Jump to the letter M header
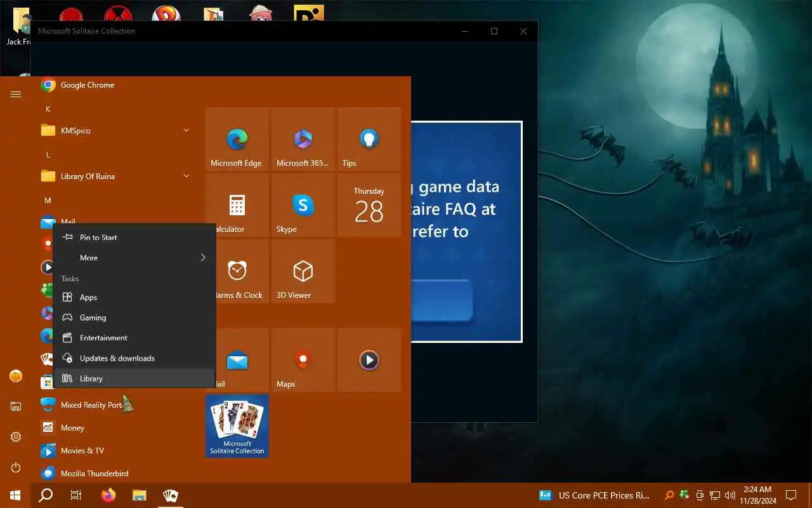The width and height of the screenshot is (812, 508). (x=48, y=200)
